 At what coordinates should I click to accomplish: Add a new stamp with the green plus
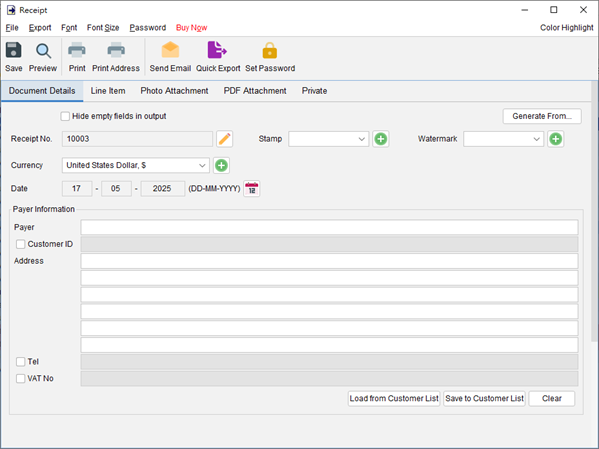380,139
